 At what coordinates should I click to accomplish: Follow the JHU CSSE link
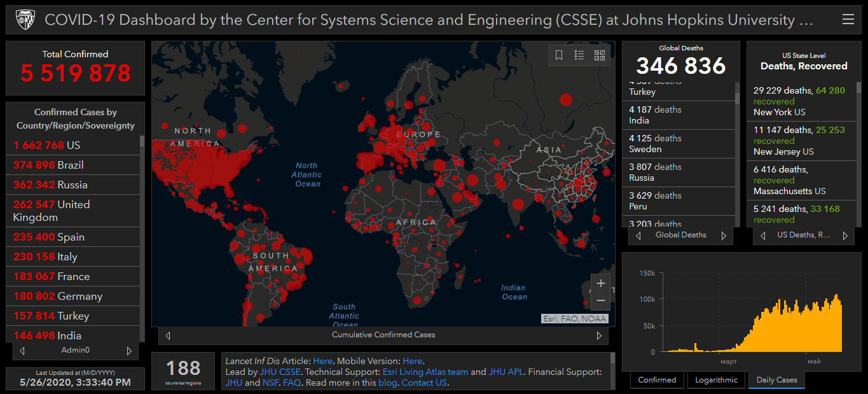[x=279, y=372]
